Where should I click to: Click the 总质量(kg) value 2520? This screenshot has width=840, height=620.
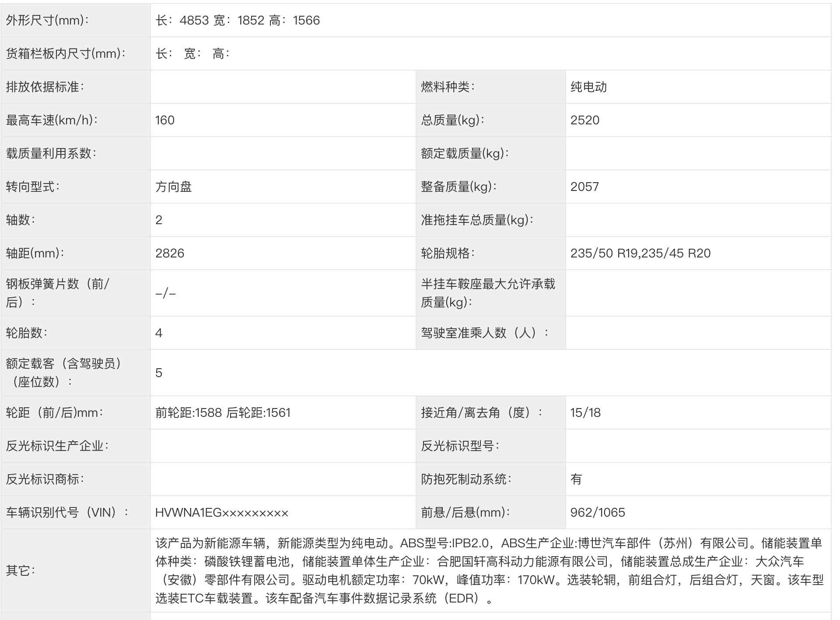[x=584, y=120]
